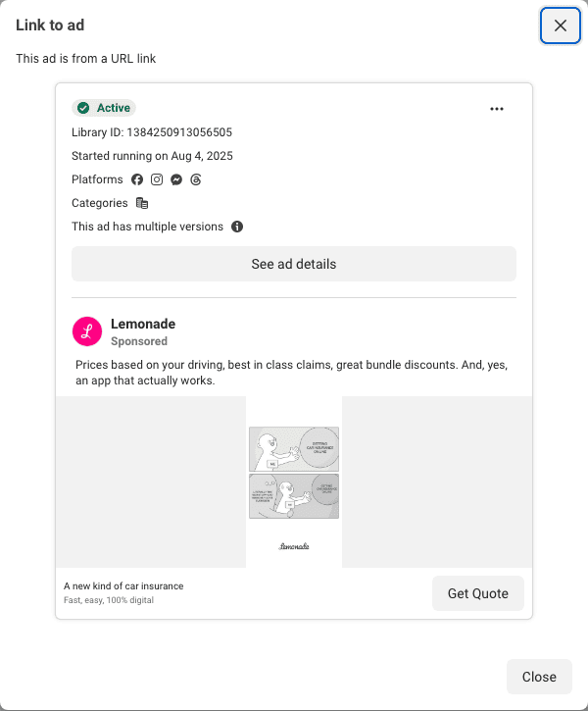The image size is (588, 711).
Task: Click the Get Quote button
Action: 478,593
